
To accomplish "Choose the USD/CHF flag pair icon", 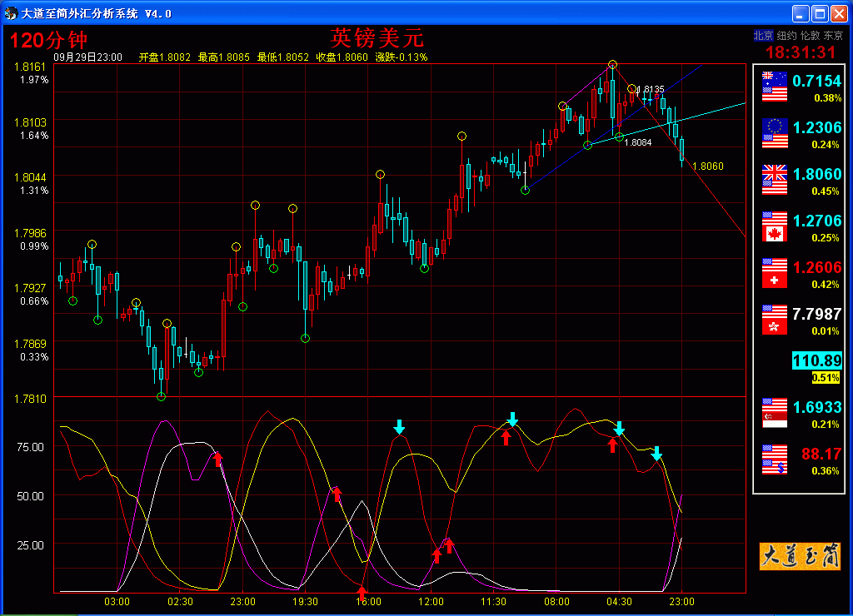I will pos(776,273).
